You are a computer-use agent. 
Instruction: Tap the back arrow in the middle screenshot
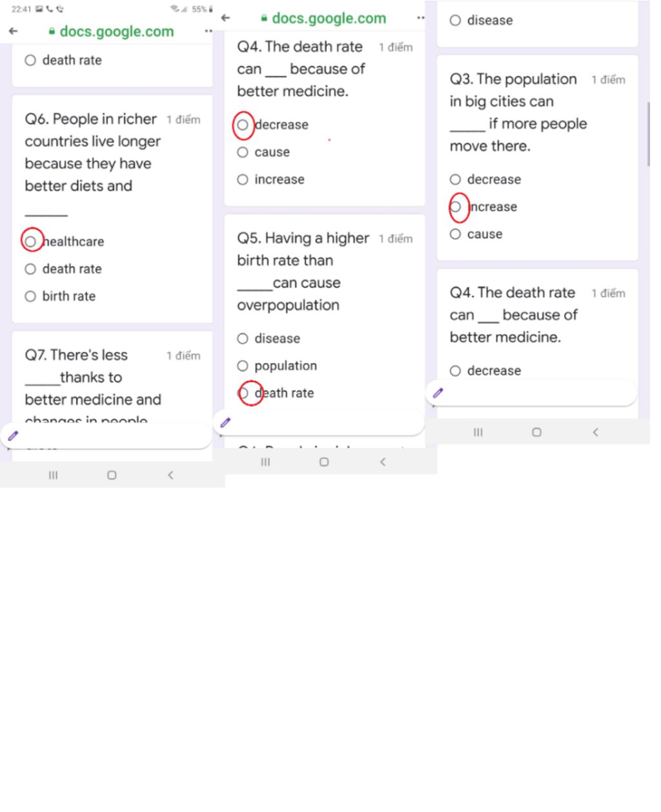(225, 18)
